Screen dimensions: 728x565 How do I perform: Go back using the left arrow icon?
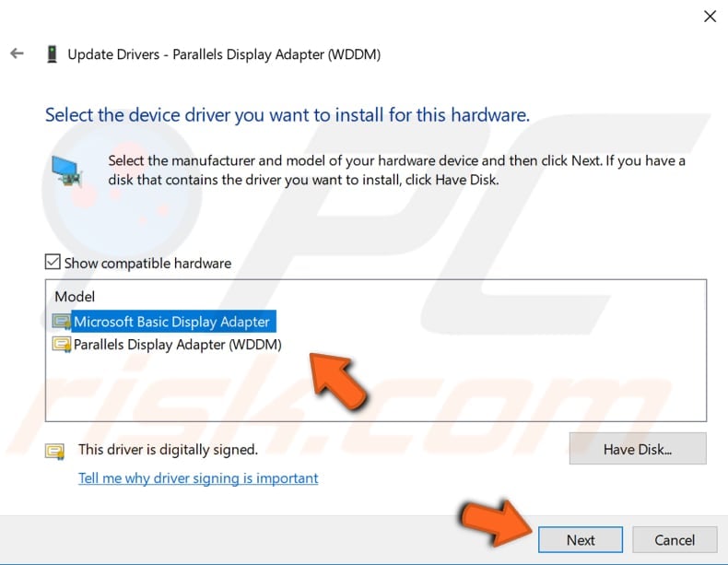[18, 53]
